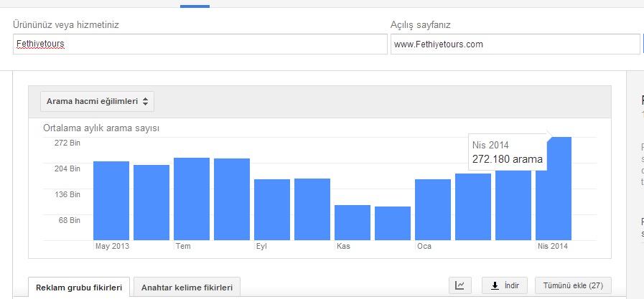This screenshot has height=299, width=644.
Task: Click the 272.180 arama tooltip value
Action: [x=508, y=159]
